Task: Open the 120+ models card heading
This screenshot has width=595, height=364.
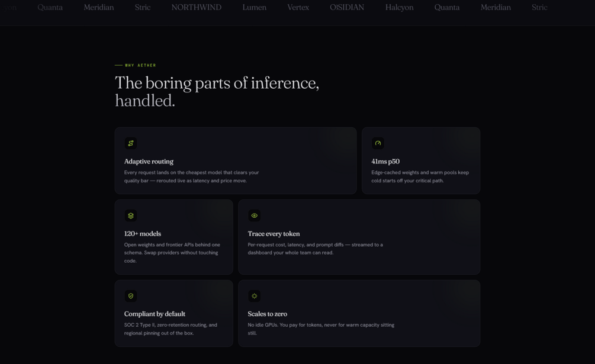Action: tap(143, 234)
